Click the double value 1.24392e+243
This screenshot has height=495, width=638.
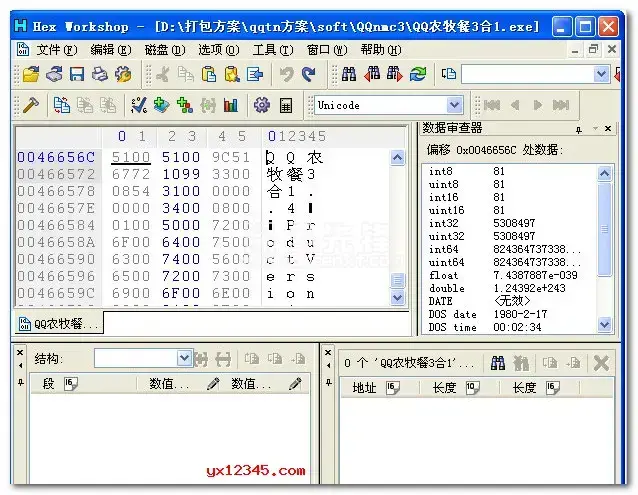(x=529, y=288)
